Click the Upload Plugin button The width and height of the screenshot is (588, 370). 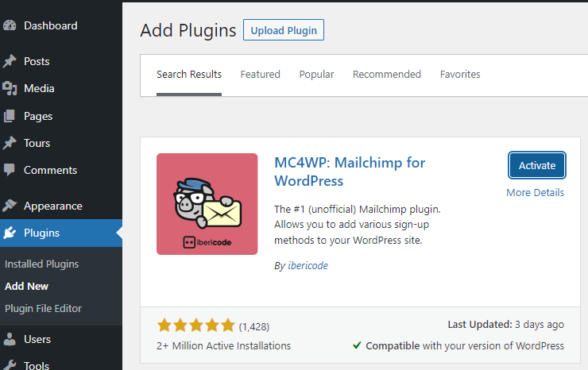(x=284, y=30)
